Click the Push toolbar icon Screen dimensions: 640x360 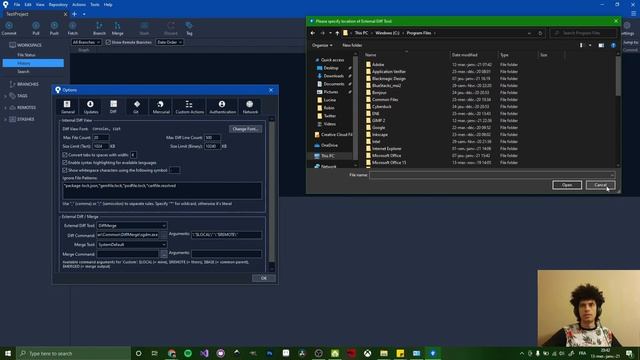coord(54,28)
